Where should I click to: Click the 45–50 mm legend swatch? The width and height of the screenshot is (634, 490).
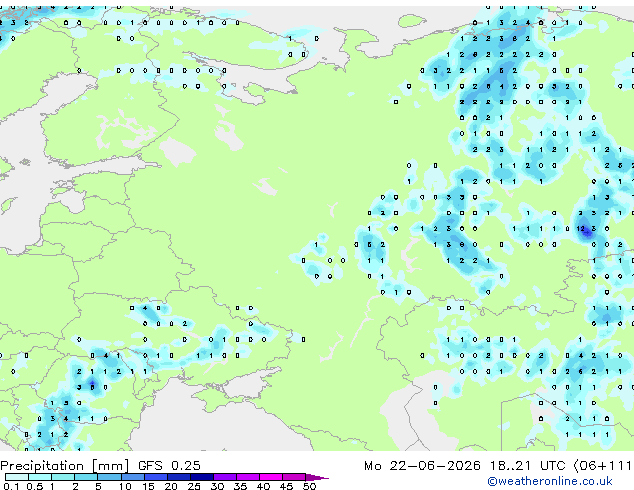[x=294, y=477]
